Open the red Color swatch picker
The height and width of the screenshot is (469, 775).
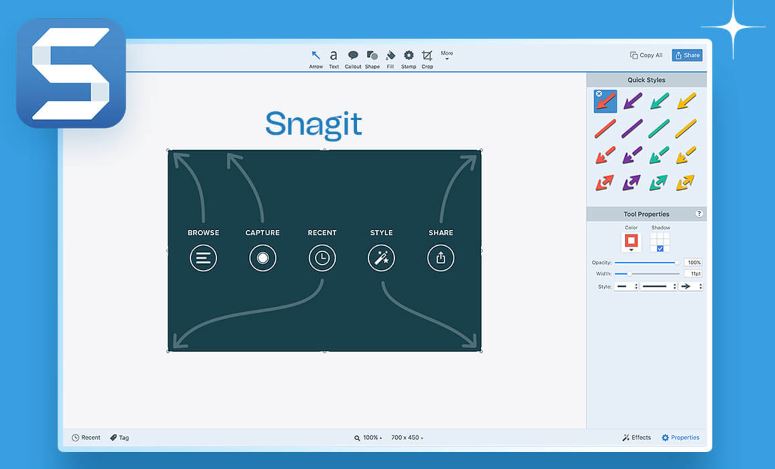coord(631,242)
